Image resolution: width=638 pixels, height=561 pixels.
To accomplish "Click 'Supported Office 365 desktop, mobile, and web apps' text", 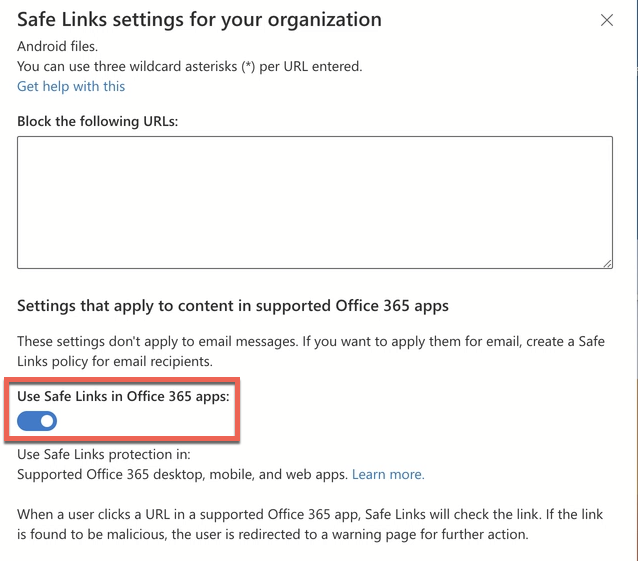I will (x=182, y=474).
